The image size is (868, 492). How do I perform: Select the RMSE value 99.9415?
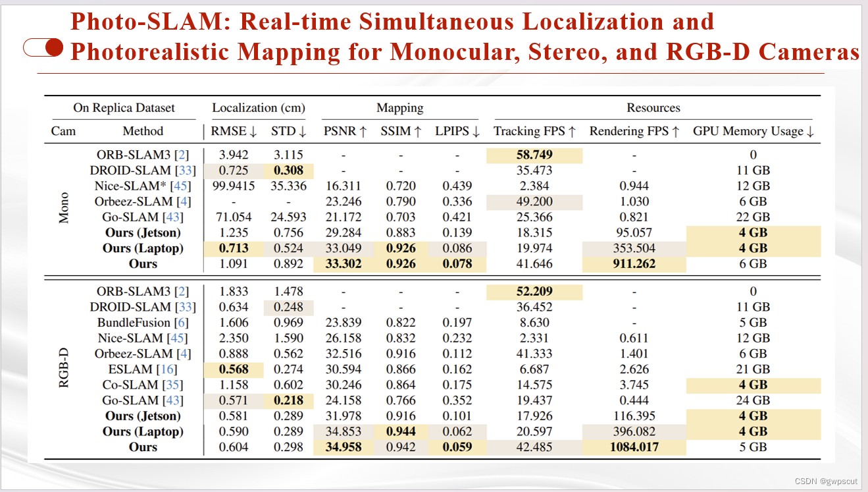click(234, 186)
